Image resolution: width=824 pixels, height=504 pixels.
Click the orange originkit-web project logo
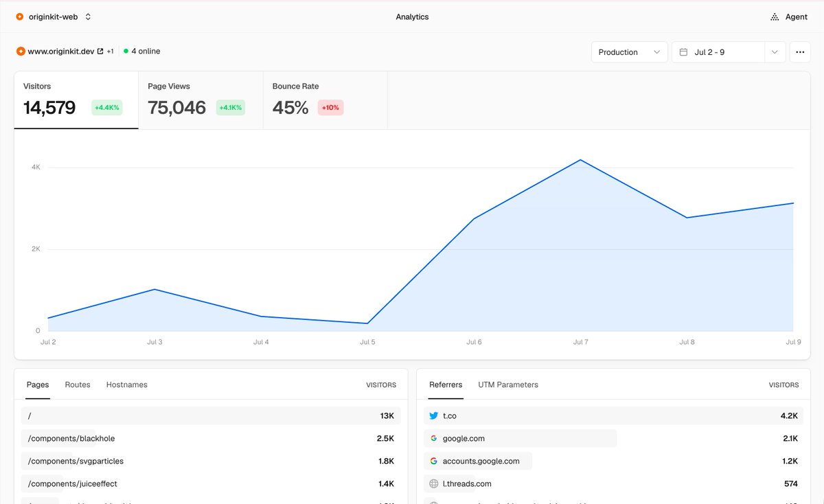[20, 16]
